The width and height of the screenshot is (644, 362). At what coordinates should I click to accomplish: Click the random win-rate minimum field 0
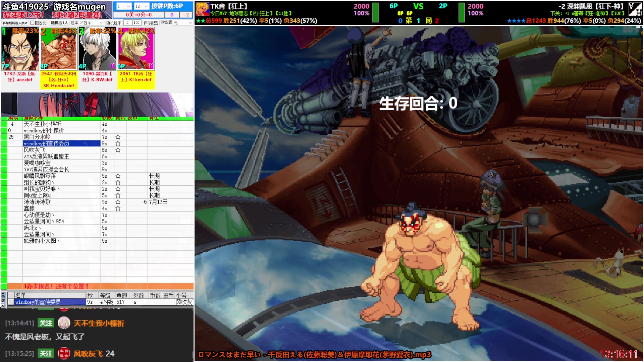coord(127,23)
